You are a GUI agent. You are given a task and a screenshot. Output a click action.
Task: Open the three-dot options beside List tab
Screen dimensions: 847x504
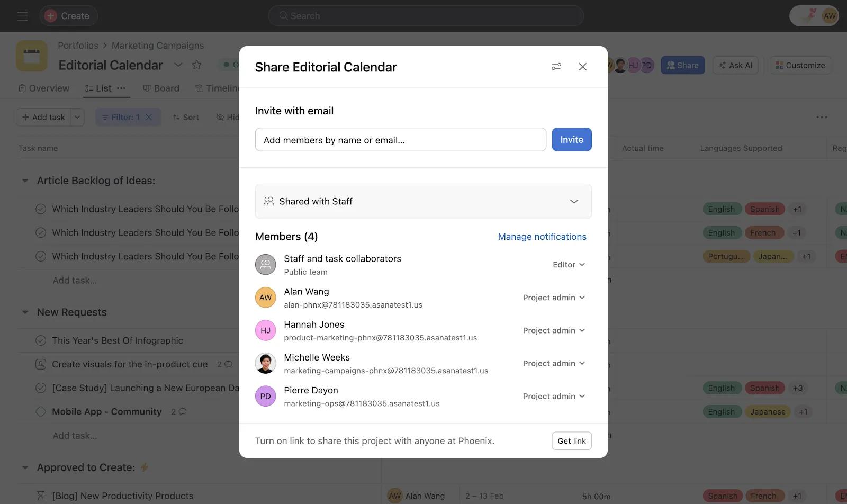pyautogui.click(x=121, y=88)
